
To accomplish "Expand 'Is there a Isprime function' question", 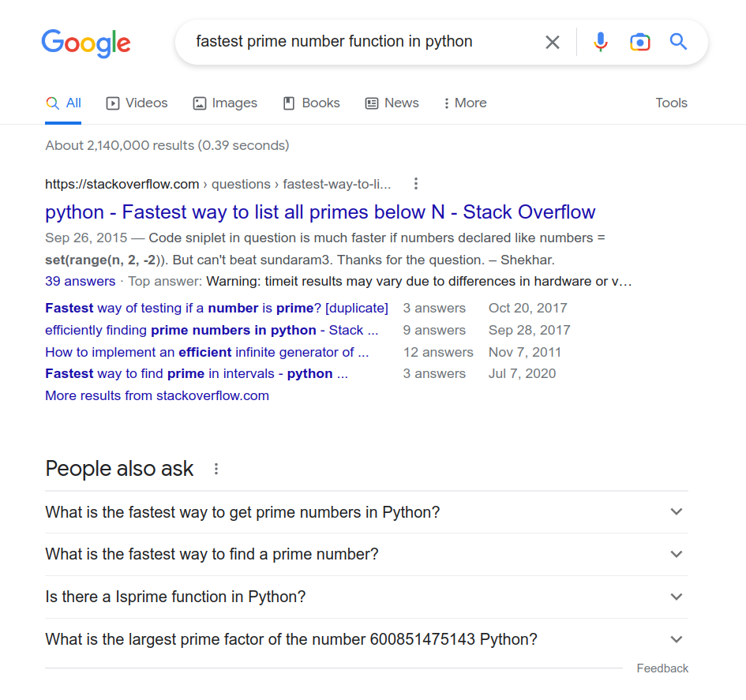I will (x=366, y=597).
